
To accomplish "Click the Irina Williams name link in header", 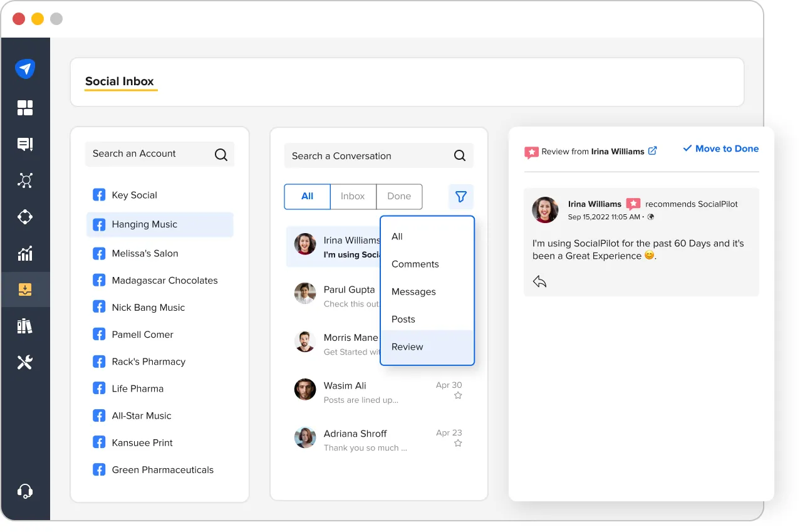I will 618,151.
